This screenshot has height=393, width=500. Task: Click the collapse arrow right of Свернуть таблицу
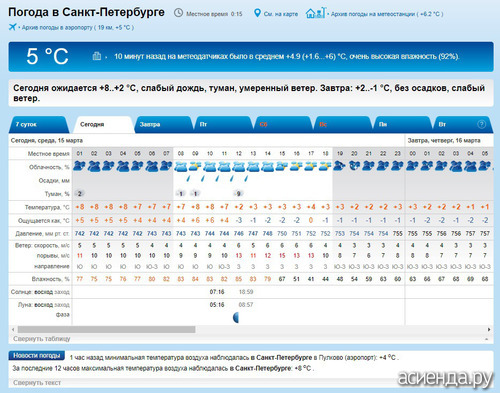point(487,339)
